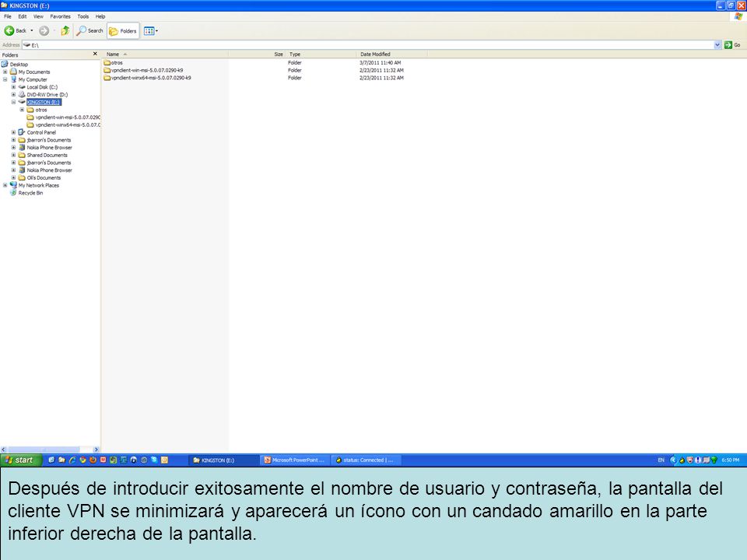Open the Favorites menu
747x560 pixels.
click(x=60, y=16)
